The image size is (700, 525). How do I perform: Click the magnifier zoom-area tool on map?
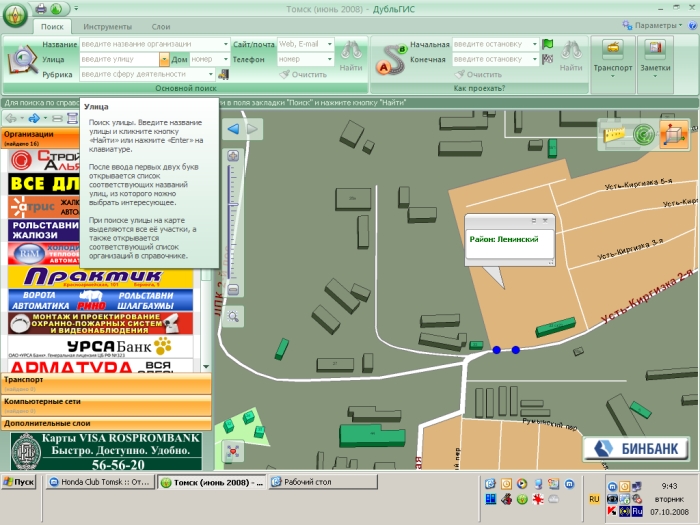click(x=233, y=317)
